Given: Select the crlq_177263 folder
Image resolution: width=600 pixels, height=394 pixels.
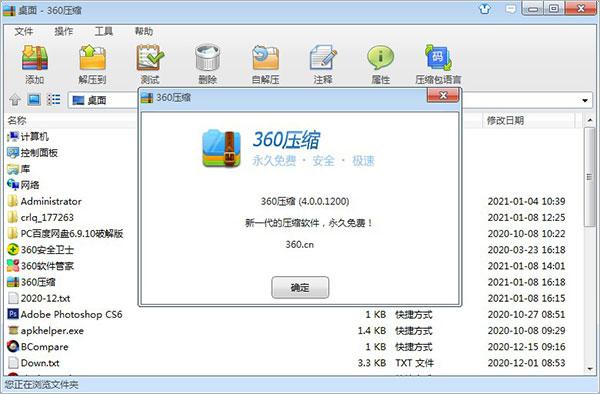Looking at the screenshot, I should coord(41,217).
